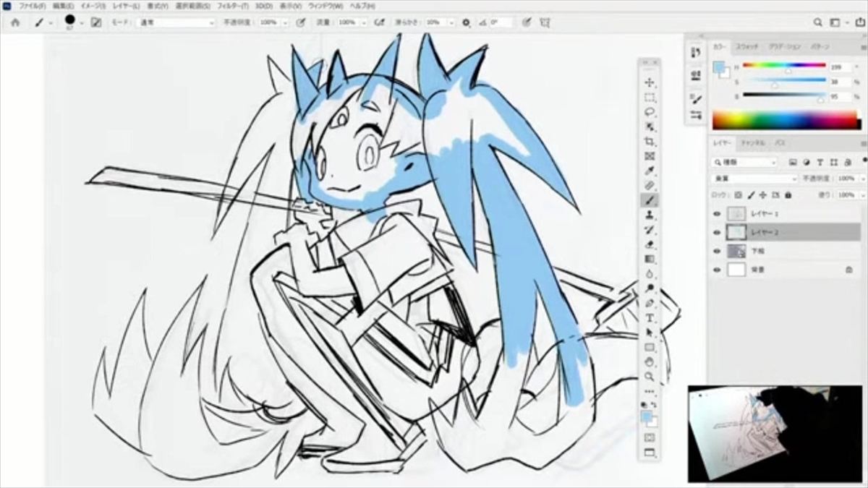Open the Brush Settings panel toggle
The width and height of the screenshot is (868, 488).
pos(96,22)
